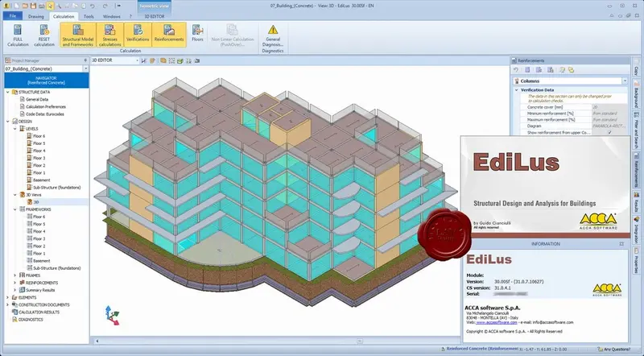Toggle the Structural Model and Frameworks step
This screenshot has height=356, width=644.
coord(78,35)
